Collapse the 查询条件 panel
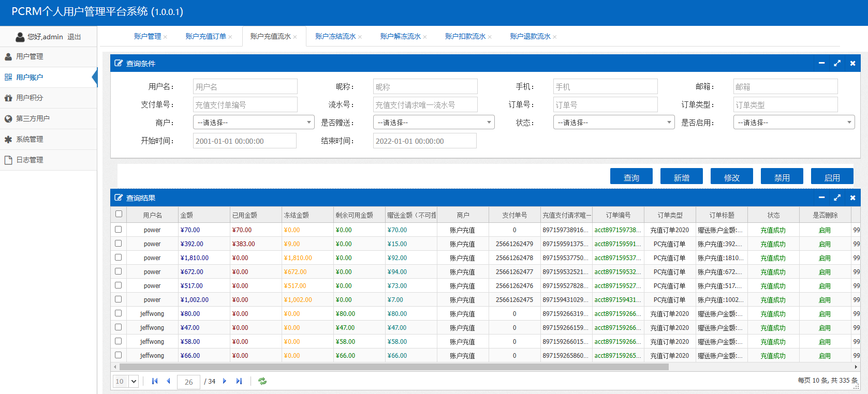This screenshot has width=868, height=394. click(x=821, y=63)
